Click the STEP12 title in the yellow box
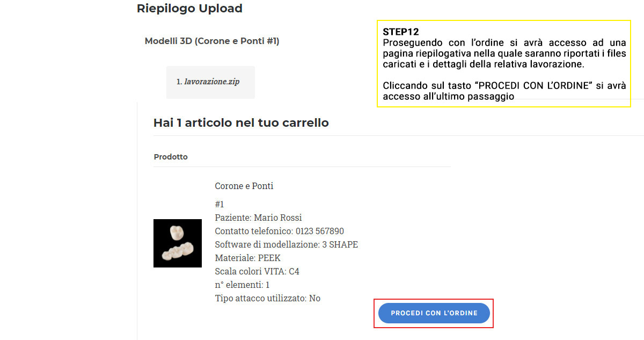 click(x=401, y=32)
